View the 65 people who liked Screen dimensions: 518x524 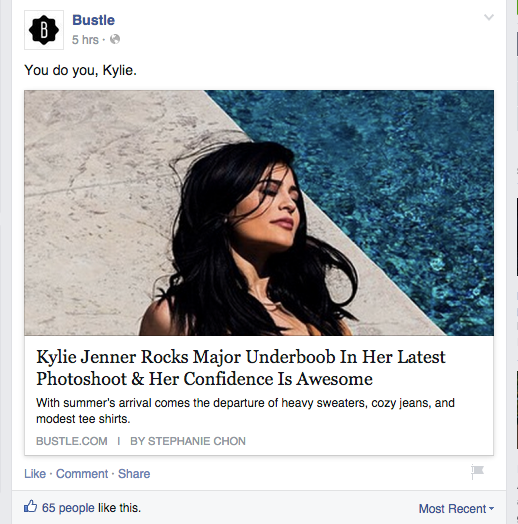coord(68,508)
